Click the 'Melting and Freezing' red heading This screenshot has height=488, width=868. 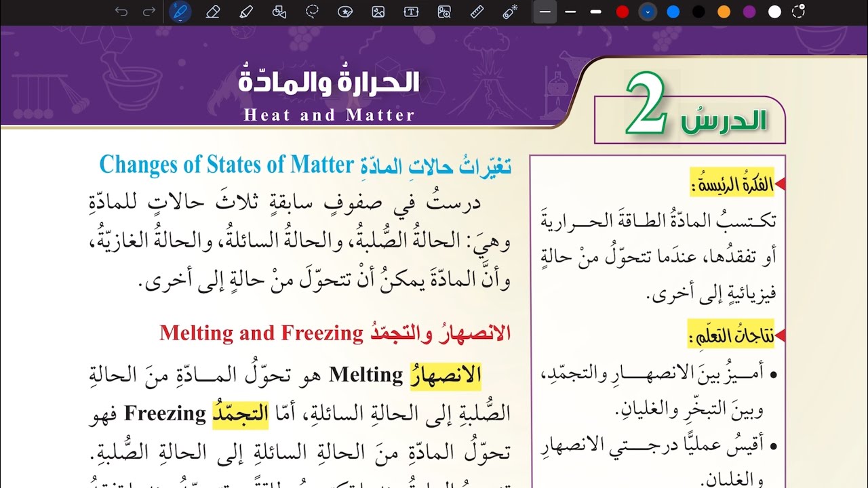[x=262, y=333]
